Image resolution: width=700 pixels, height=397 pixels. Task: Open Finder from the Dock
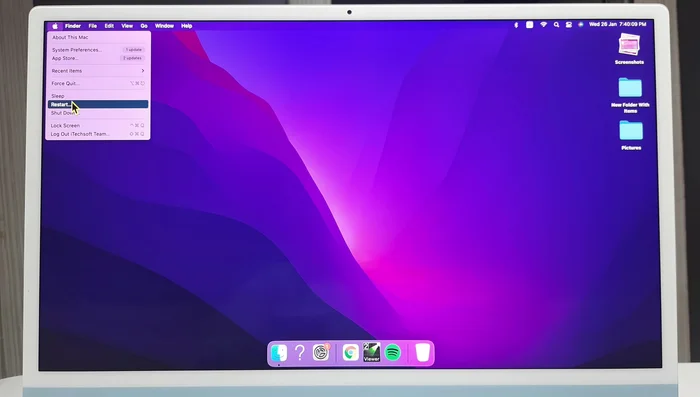click(279, 353)
